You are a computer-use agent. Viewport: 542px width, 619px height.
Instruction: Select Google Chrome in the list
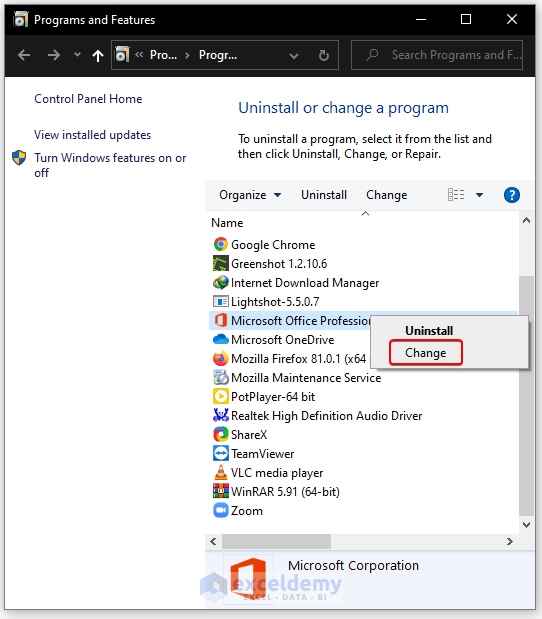click(x=273, y=245)
